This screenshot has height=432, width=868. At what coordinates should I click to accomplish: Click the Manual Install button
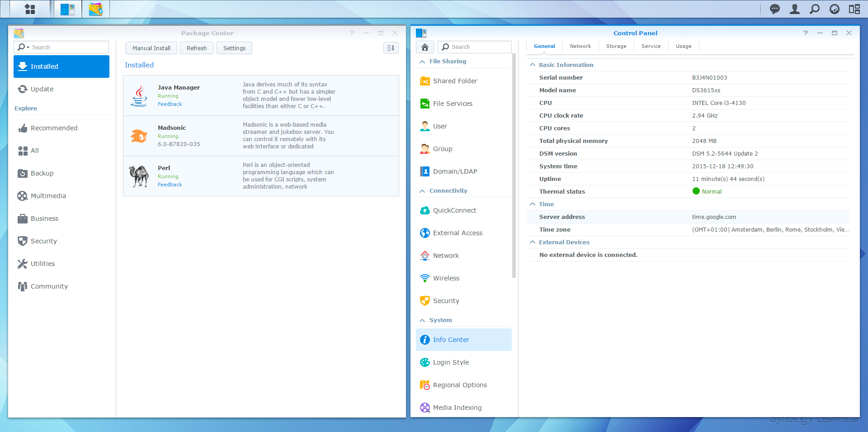(151, 48)
